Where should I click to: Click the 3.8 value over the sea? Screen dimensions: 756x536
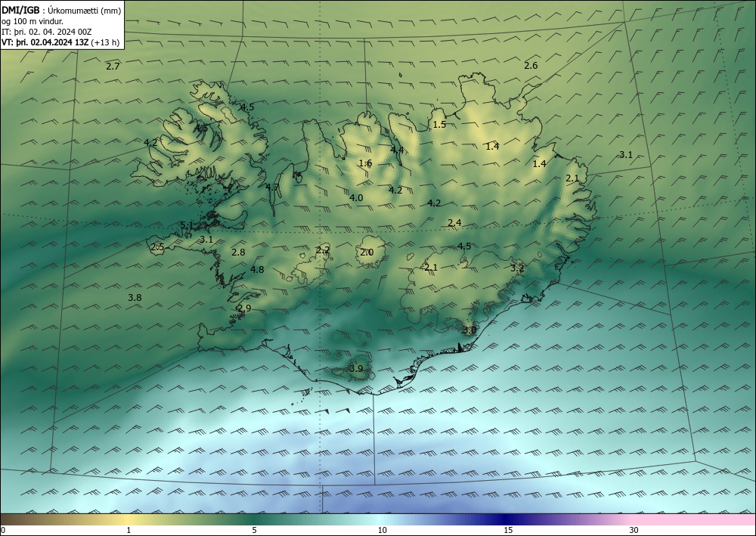click(x=135, y=297)
